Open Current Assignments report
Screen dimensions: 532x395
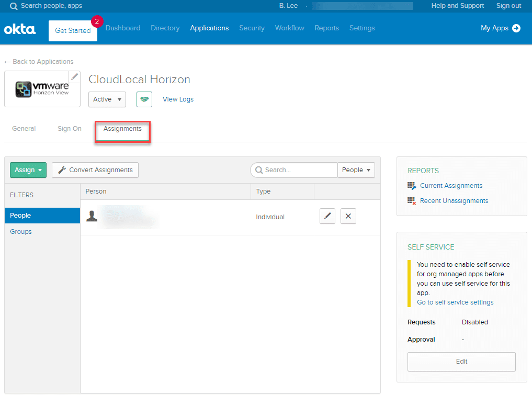[451, 186]
